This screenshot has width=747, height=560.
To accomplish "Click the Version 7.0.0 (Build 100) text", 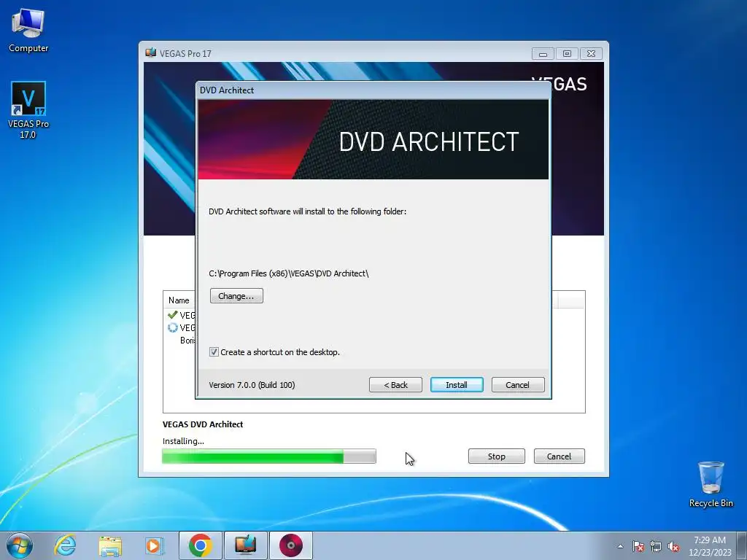I will (252, 385).
